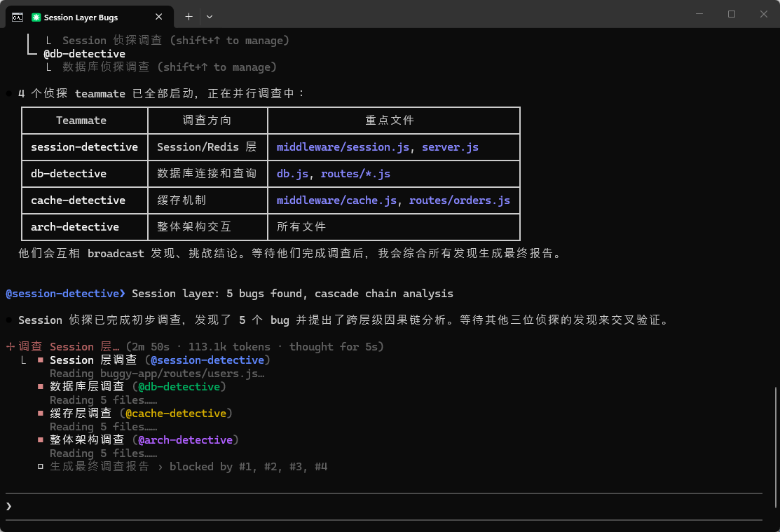The height and width of the screenshot is (532, 780).
Task: Click the terminal icon in the tab bar
Action: point(18,17)
